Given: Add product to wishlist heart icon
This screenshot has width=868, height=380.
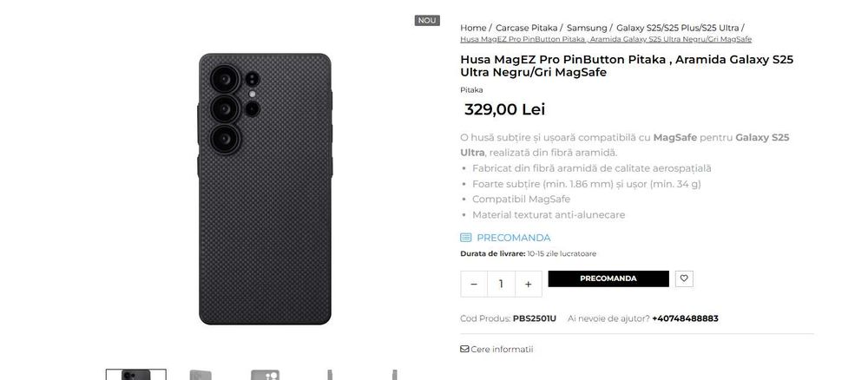Looking at the screenshot, I should point(684,278).
